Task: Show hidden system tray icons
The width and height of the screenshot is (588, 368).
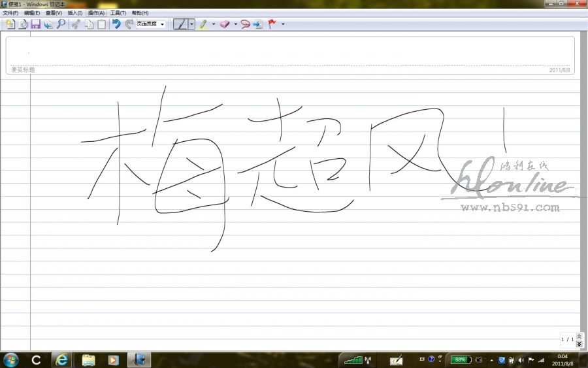Action: pyautogui.click(x=491, y=360)
